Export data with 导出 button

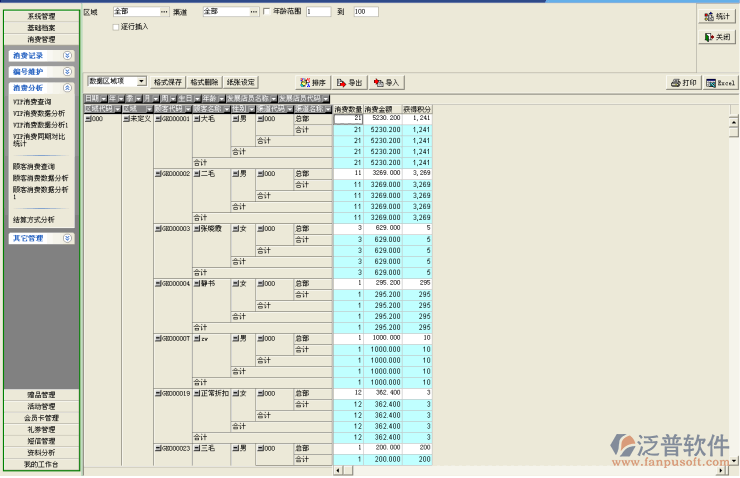pos(349,82)
